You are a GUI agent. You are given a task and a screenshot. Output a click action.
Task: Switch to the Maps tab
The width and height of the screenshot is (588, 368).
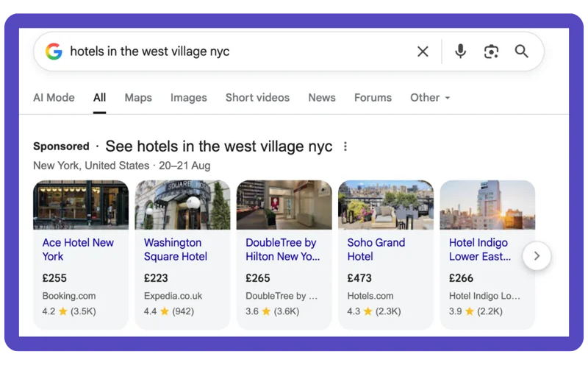coord(138,97)
